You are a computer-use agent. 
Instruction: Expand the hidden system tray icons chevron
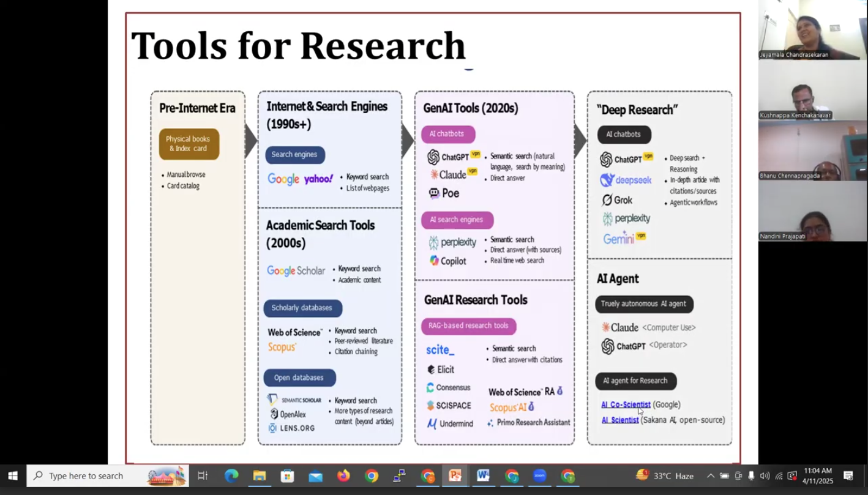pyautogui.click(x=710, y=476)
